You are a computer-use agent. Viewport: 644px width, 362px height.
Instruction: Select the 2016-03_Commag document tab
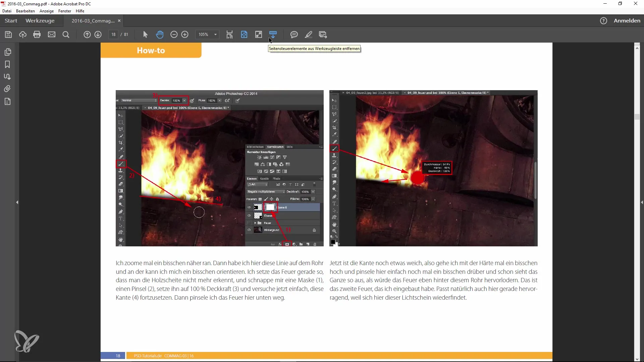tap(93, 21)
